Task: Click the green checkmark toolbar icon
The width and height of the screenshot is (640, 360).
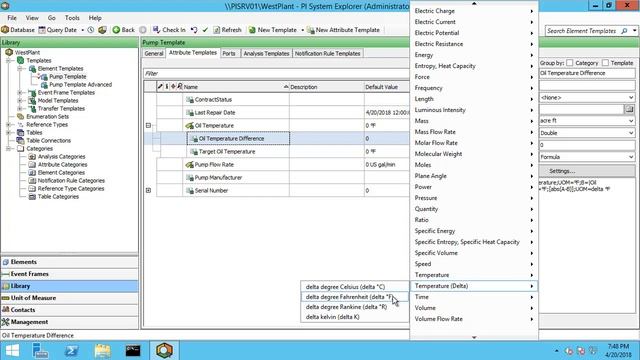Action: (x=205, y=30)
